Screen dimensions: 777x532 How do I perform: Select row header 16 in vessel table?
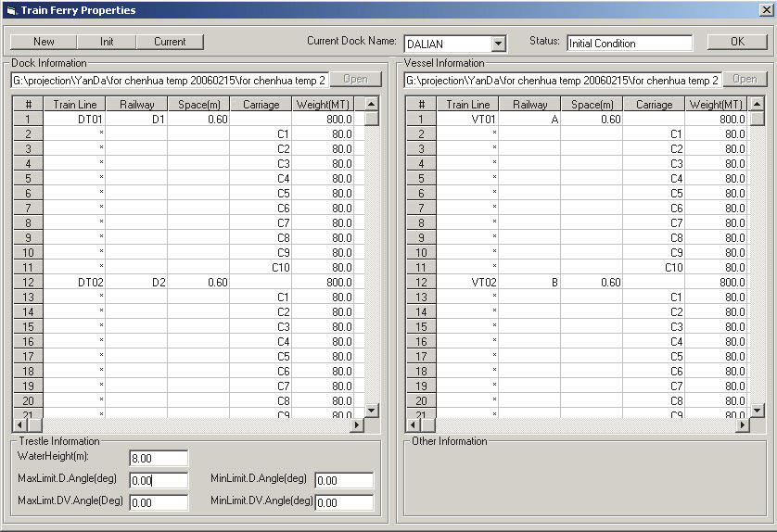[x=421, y=342]
